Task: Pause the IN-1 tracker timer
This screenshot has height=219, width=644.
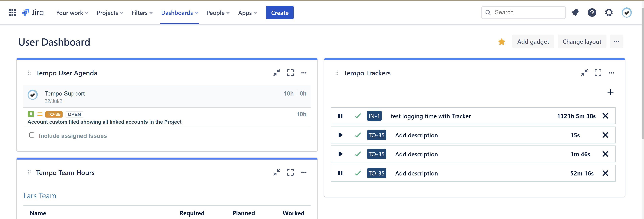Action: (x=340, y=116)
